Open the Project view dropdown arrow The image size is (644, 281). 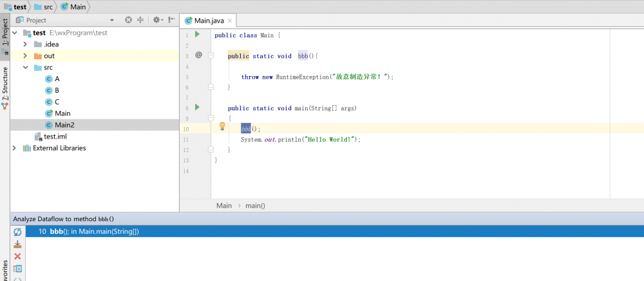point(112,20)
